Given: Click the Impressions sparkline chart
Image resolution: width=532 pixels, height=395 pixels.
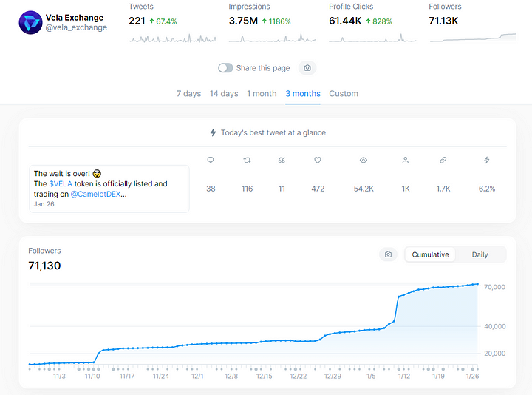Looking at the screenshot, I should click(x=273, y=38).
